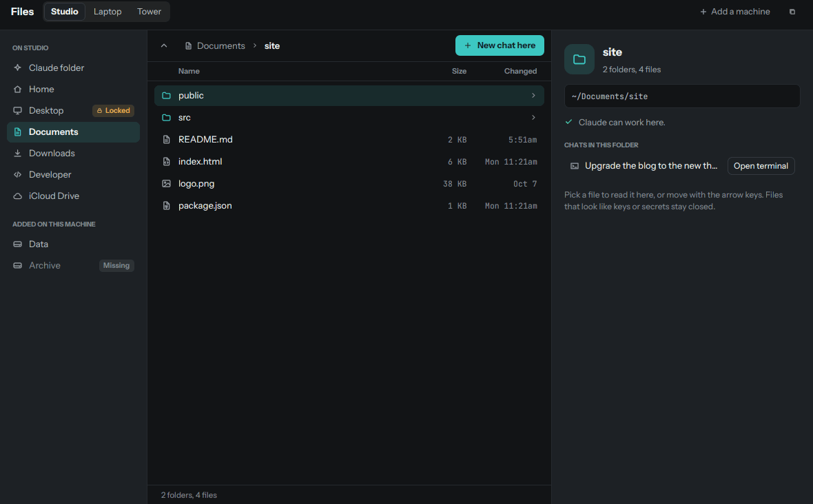Screen dimensions: 813x504
Task: Click the Locked badge next to Desktop
Action: pos(113,110)
